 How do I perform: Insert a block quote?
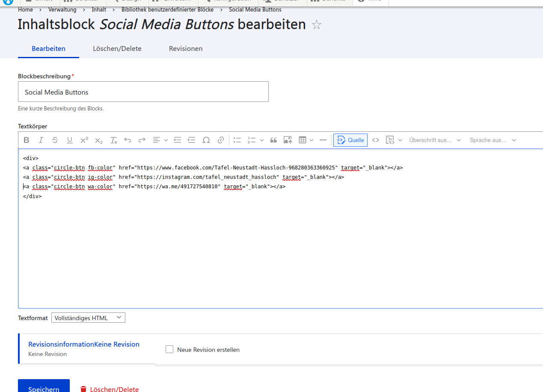point(273,140)
